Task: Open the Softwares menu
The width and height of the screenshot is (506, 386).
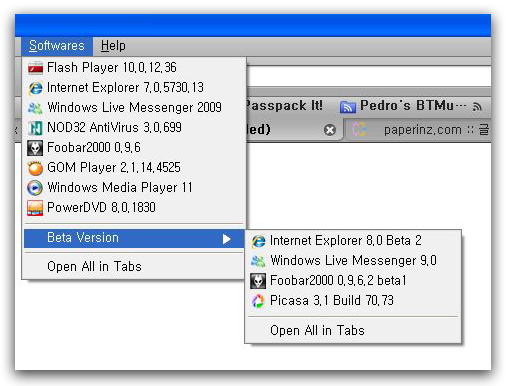Action: coord(57,46)
